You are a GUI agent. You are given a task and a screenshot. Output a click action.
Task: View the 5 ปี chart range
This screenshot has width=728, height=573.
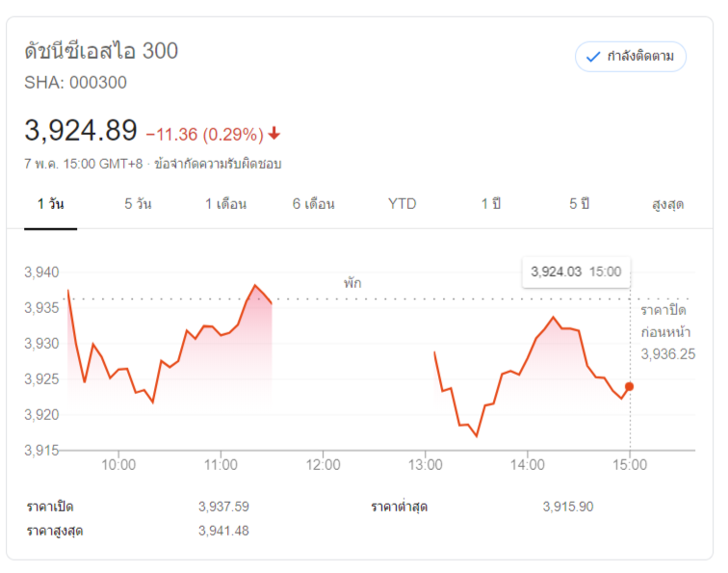coord(579,204)
